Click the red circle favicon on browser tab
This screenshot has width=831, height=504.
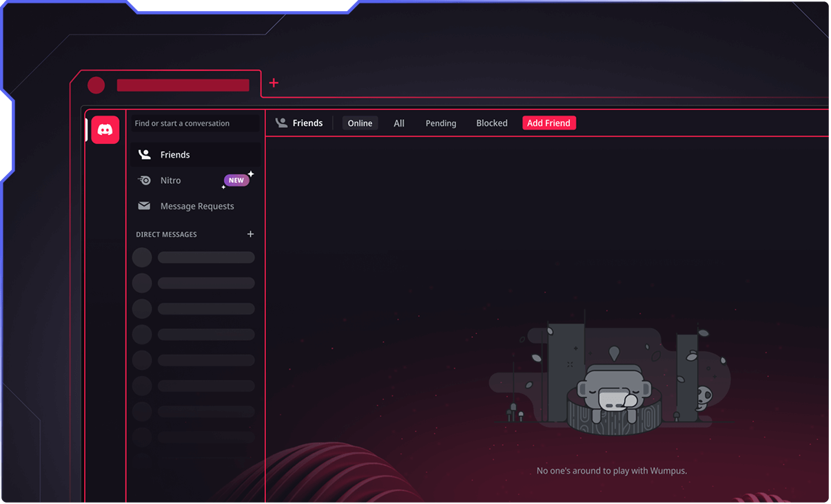coord(96,85)
